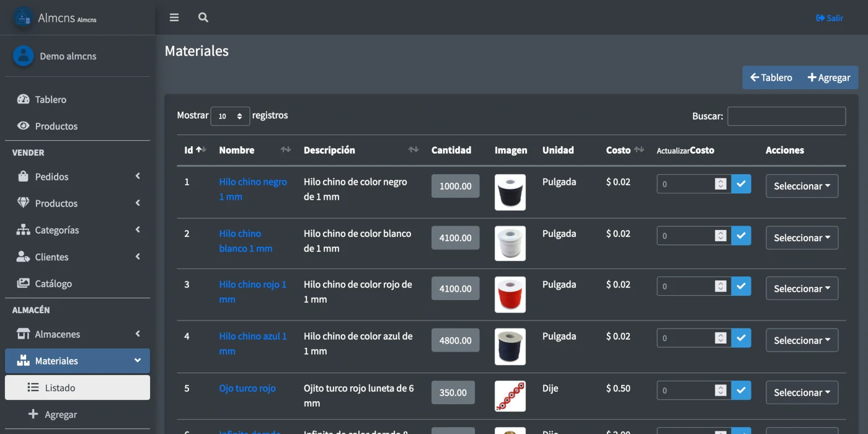Sort table by the Id column arrows

201,150
